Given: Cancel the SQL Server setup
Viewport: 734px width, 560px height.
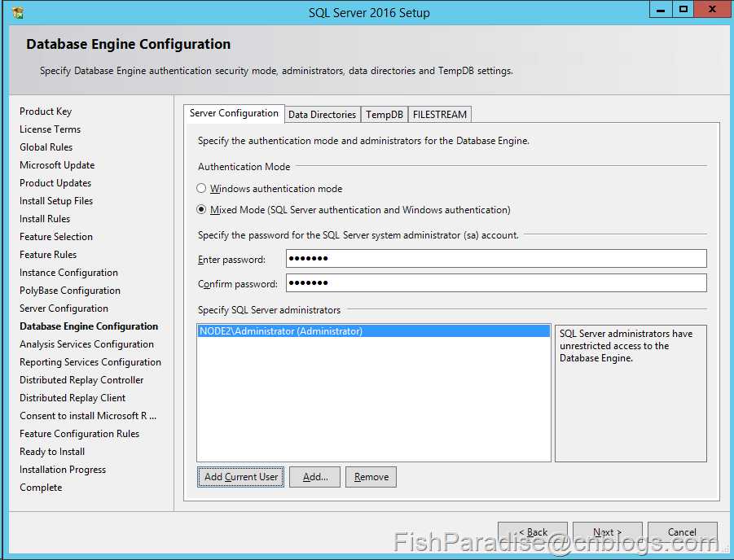Looking at the screenshot, I should click(x=683, y=532).
